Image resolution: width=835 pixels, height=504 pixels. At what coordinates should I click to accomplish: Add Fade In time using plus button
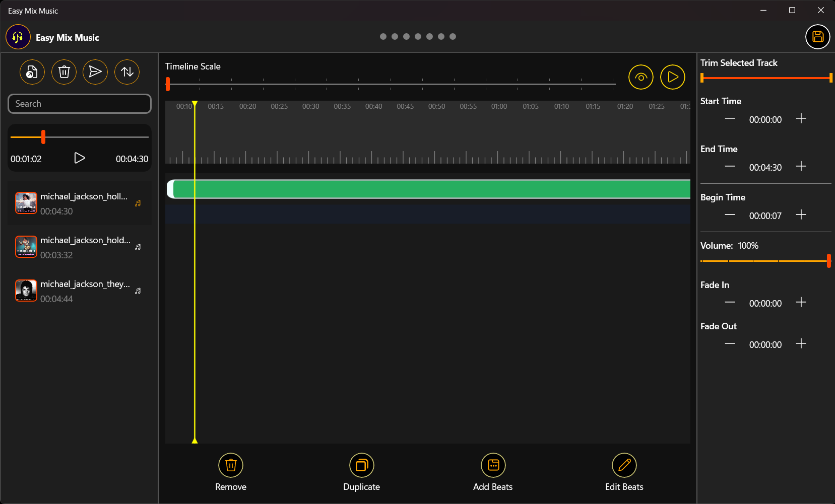[x=801, y=302]
